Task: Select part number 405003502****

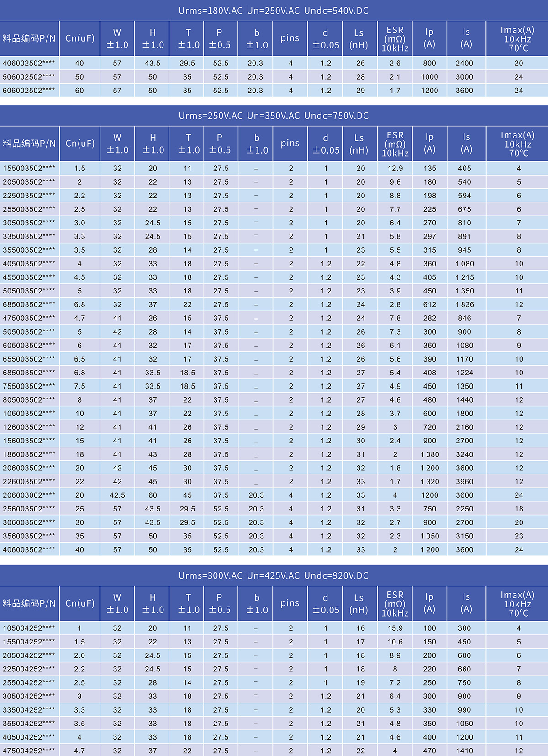Action: tap(29, 264)
